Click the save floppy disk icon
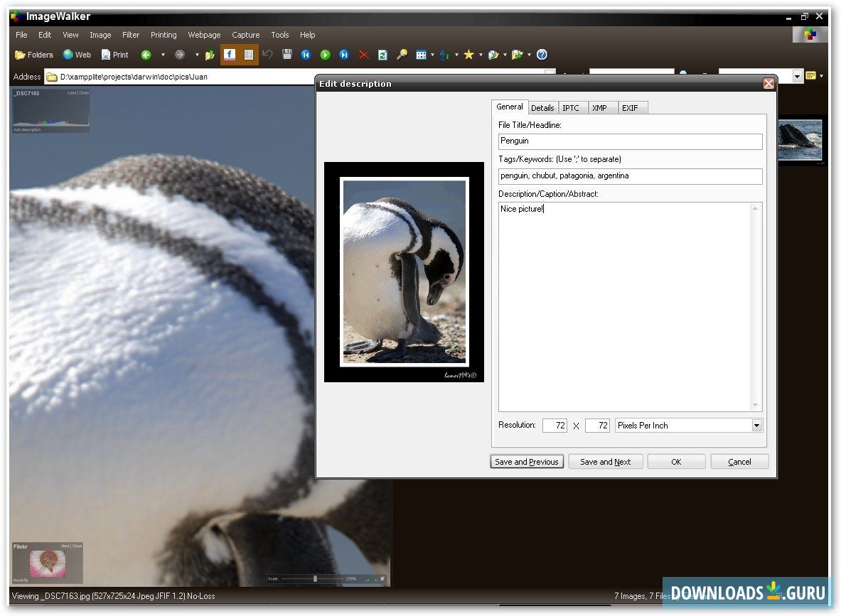This screenshot has height=616, width=841. click(287, 55)
